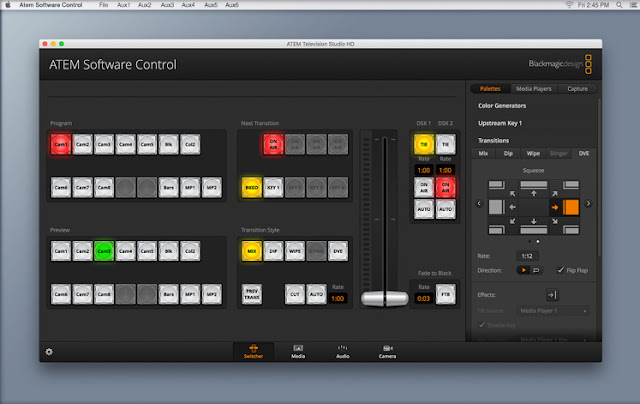Click the transition fader bar handle

pyautogui.click(x=384, y=298)
